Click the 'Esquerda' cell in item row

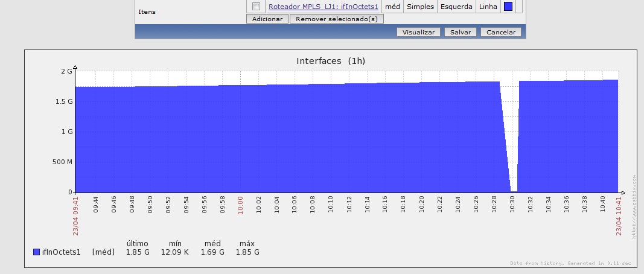pos(456,7)
